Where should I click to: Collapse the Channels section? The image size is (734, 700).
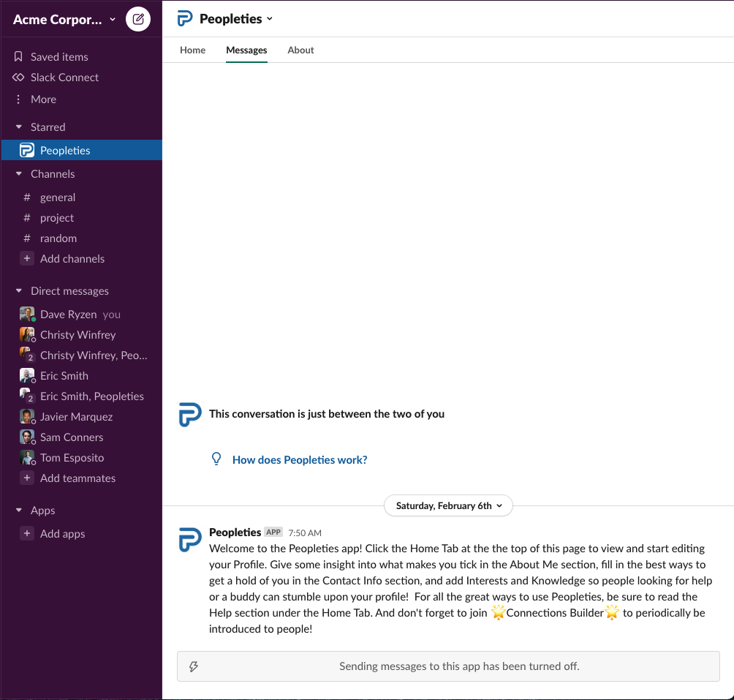(x=19, y=173)
